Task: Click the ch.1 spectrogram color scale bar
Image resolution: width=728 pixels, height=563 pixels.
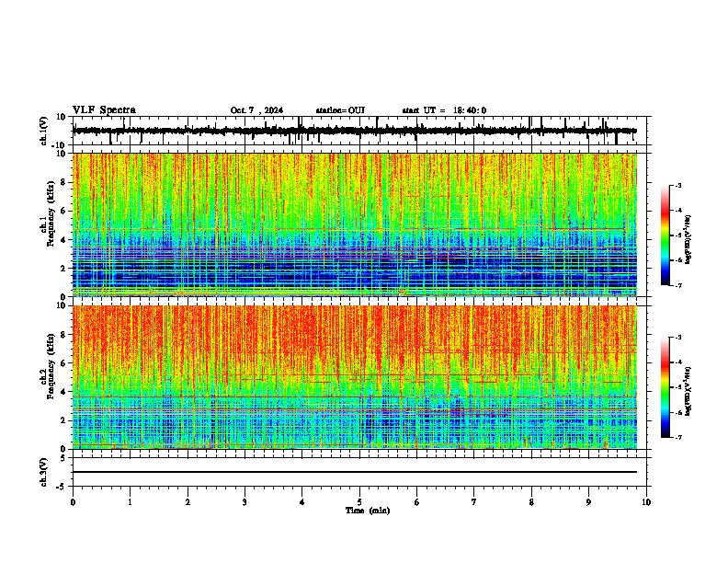Action: pos(665,236)
